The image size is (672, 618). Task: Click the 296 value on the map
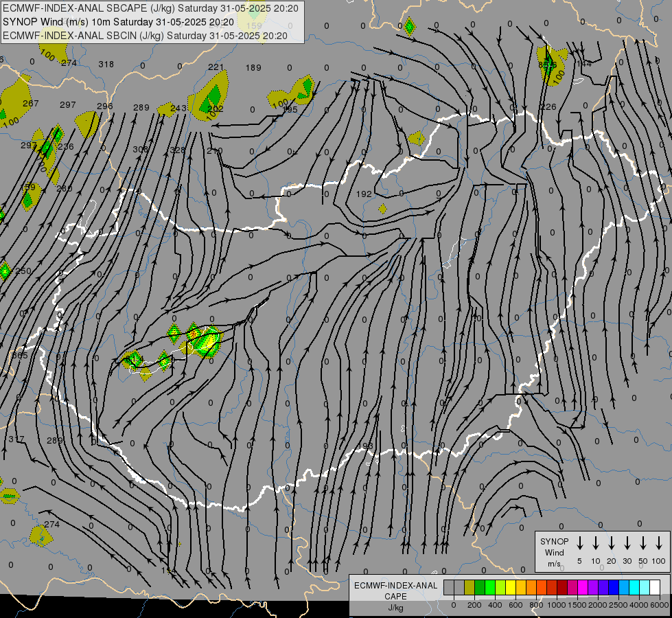pos(105,106)
